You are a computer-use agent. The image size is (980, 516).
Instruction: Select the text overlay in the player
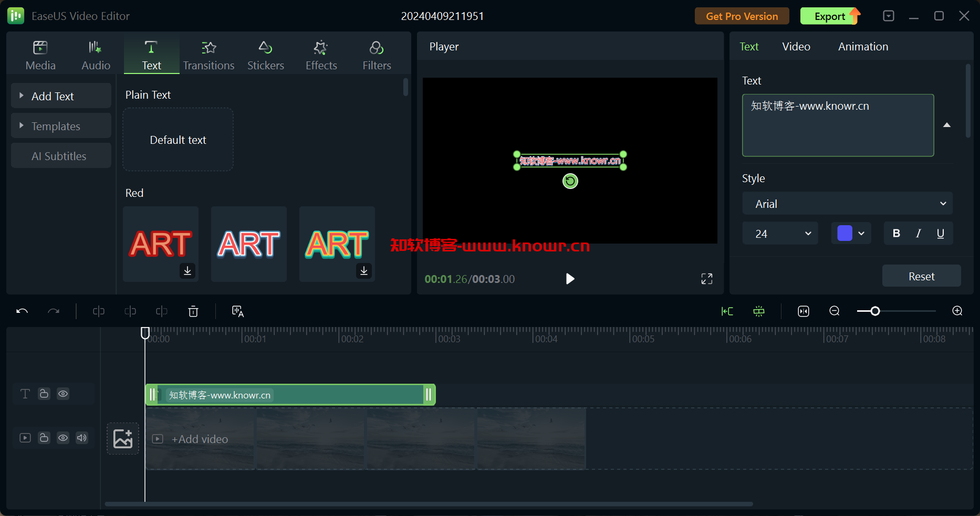[x=570, y=161]
